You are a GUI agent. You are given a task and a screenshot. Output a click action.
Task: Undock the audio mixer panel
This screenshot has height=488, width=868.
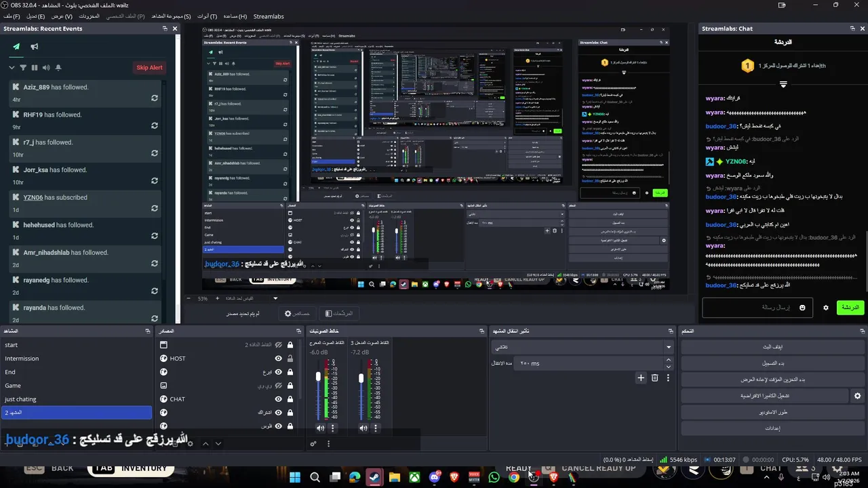pos(481,331)
